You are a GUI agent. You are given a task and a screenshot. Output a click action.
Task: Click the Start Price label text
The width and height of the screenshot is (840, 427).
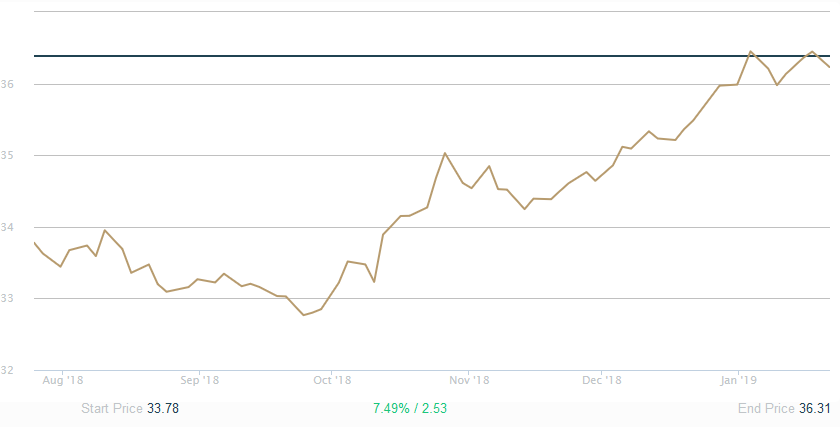click(x=111, y=409)
